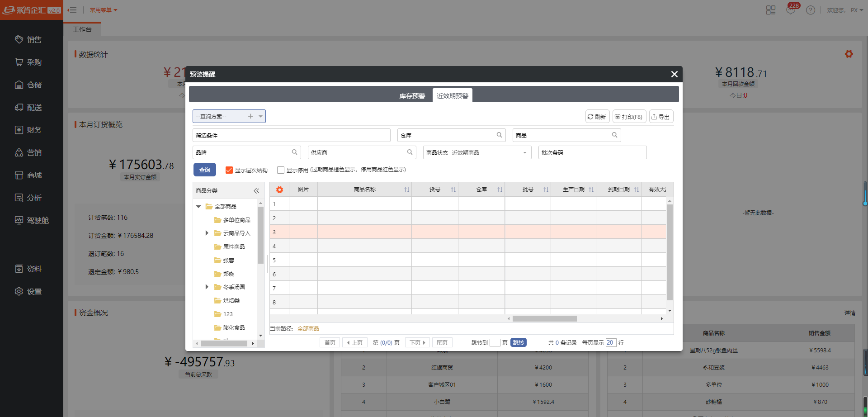The image size is (868, 417).
Task: Select the 近效期预警 tab
Action: [x=452, y=96]
